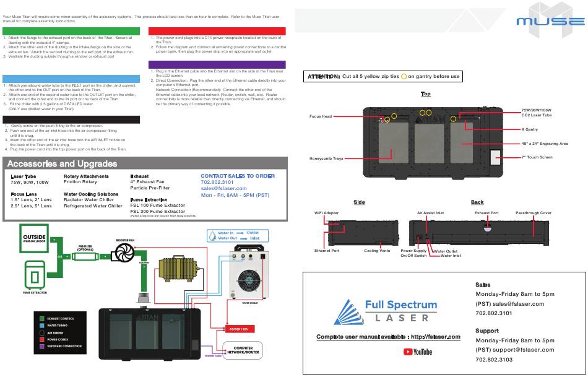588x377 pixels.
Task: Open the http://fslaser.com link
Action: [435, 337]
